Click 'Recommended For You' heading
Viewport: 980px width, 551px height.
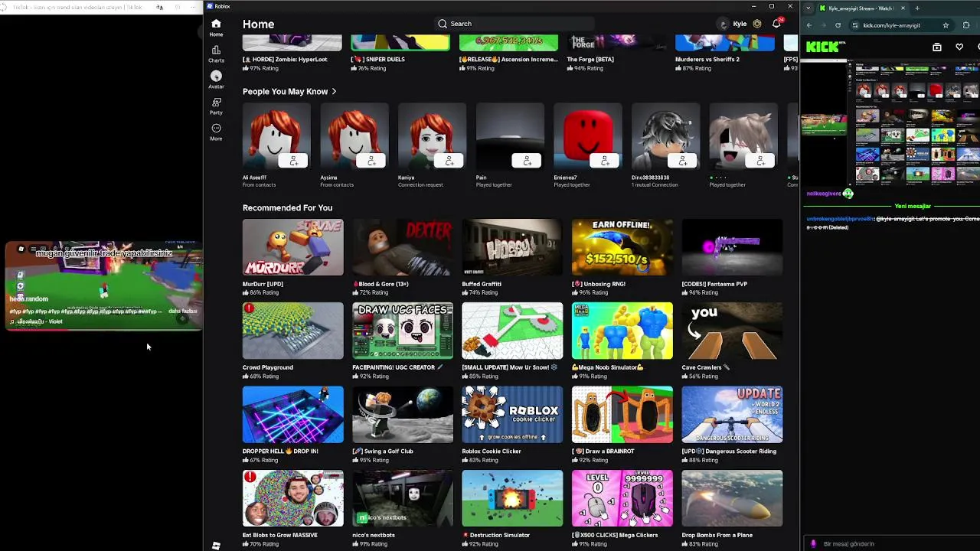click(287, 208)
